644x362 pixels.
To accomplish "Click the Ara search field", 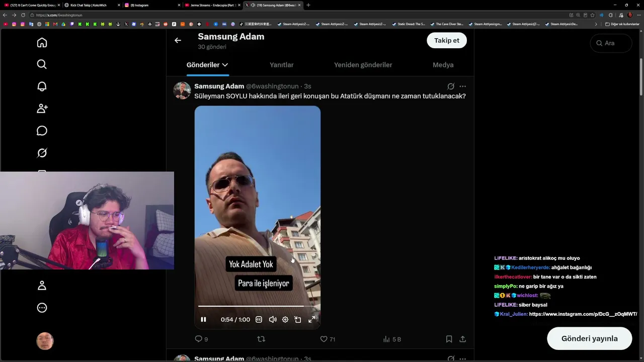I will 611,43.
